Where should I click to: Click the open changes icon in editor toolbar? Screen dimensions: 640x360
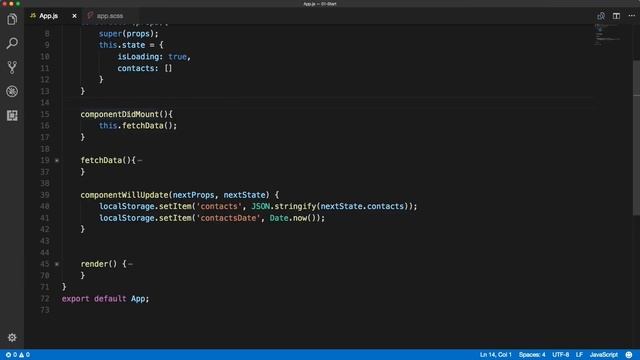tap(601, 16)
